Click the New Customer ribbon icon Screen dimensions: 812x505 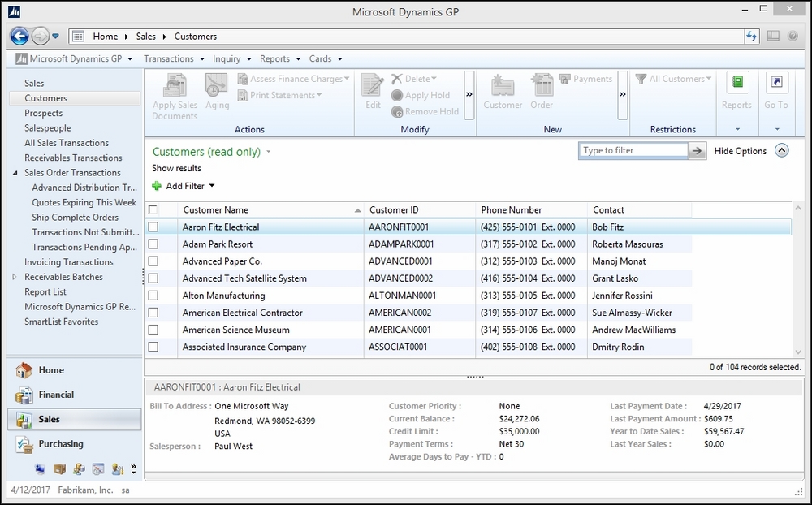(503, 85)
